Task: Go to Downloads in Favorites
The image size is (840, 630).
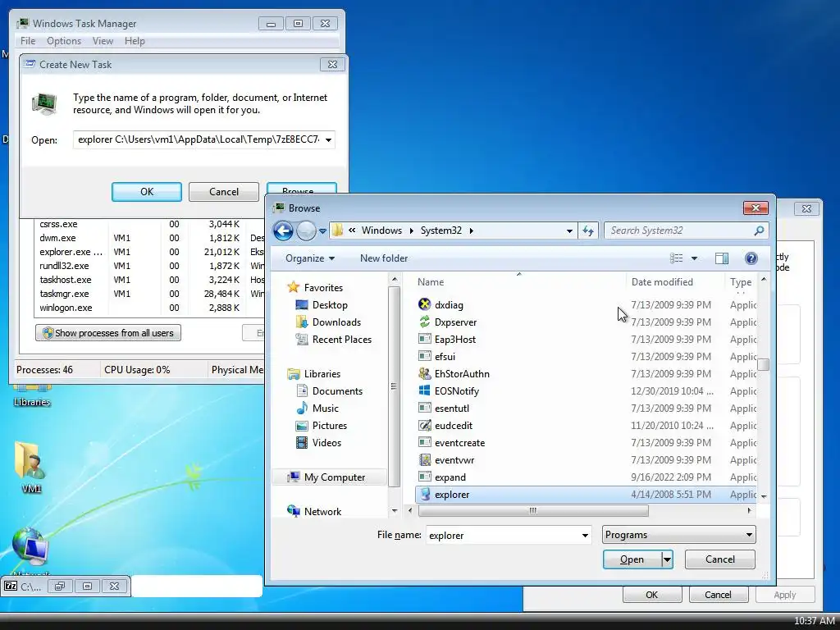Action: pyautogui.click(x=336, y=322)
